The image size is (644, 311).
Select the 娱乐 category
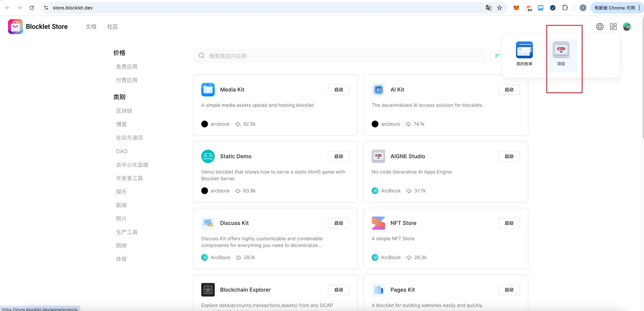(x=122, y=192)
